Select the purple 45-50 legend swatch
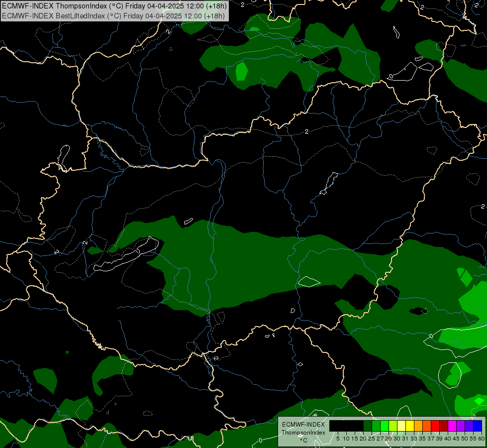Screen dimensions: 487x448 click(x=461, y=426)
